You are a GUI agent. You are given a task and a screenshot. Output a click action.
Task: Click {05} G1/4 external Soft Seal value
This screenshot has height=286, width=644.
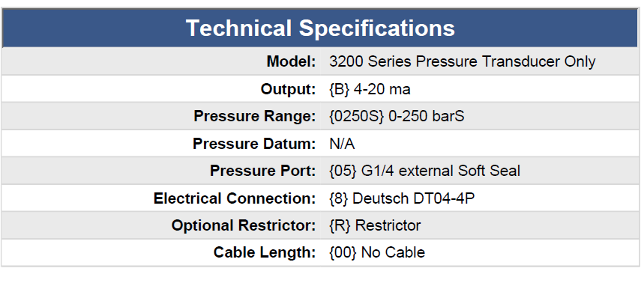[x=424, y=171]
